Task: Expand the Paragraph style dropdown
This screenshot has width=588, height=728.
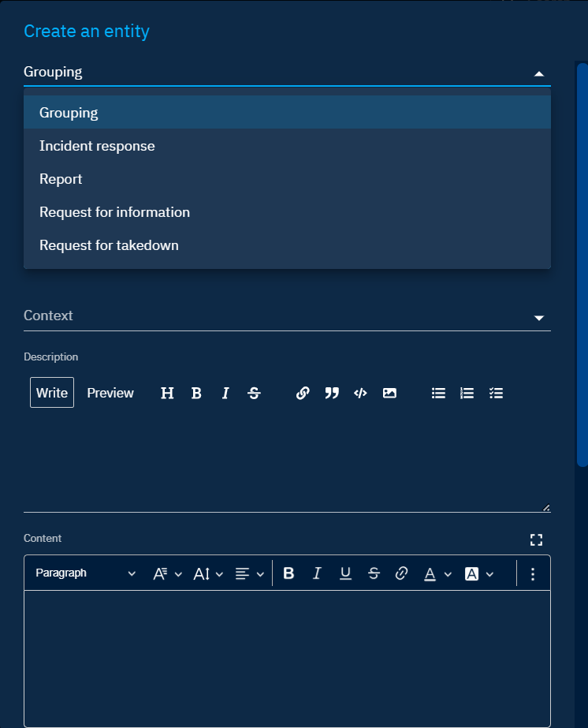Action: tap(85, 573)
